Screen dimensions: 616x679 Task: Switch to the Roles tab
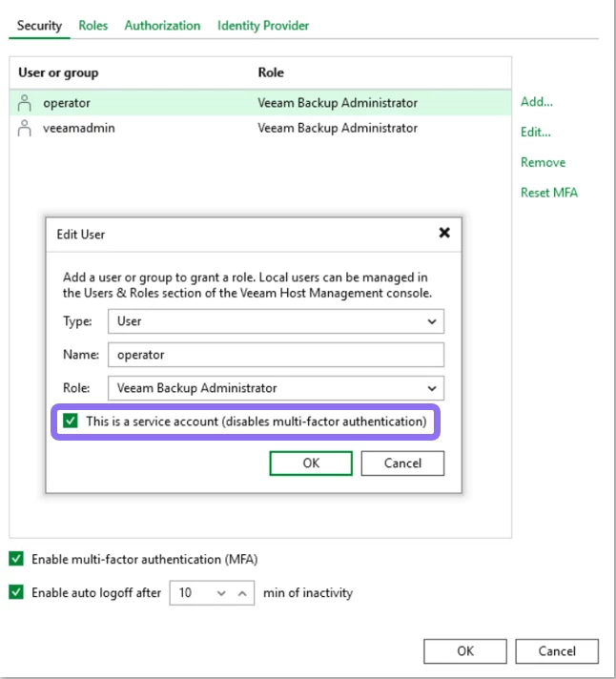tap(93, 26)
